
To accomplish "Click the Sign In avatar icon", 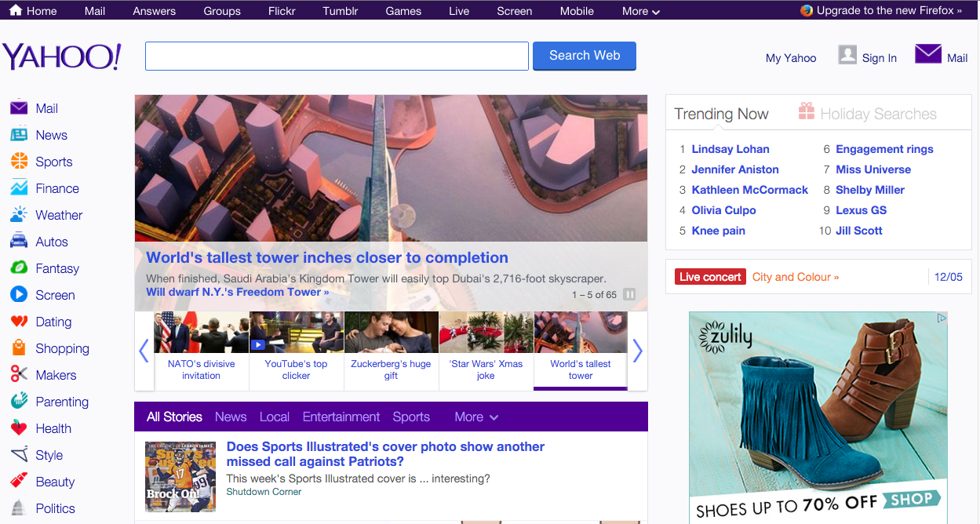I will point(847,55).
